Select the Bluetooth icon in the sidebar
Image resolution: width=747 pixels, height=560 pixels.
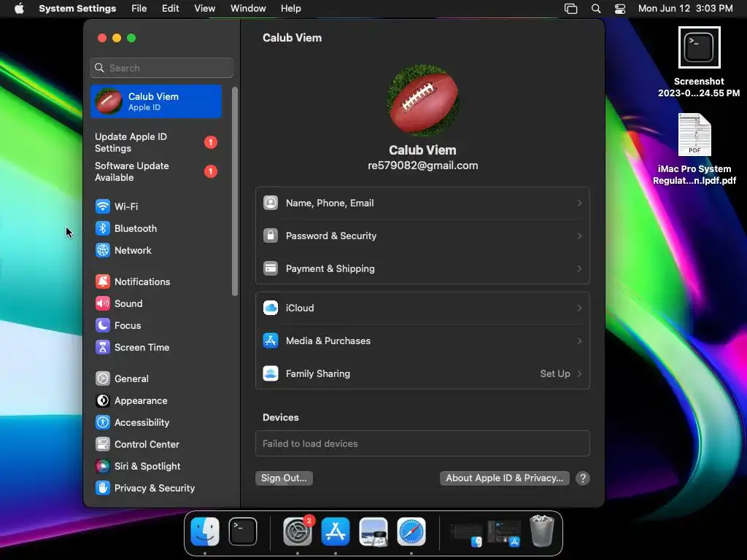point(102,228)
